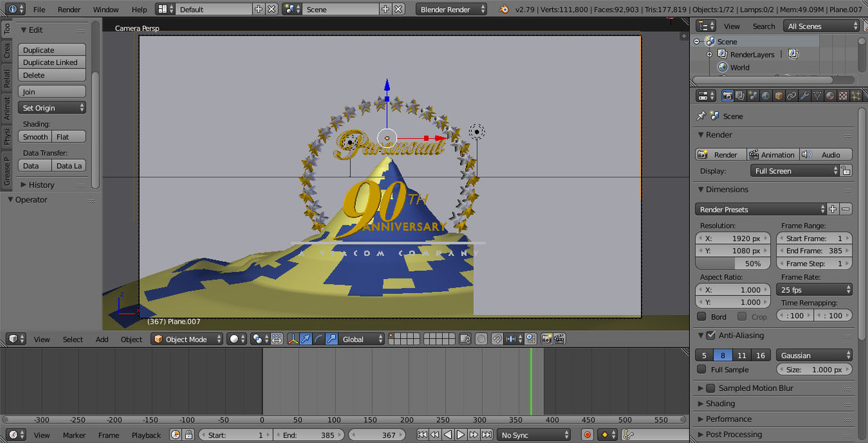
Task: Expand the Performance panel
Action: tap(728, 419)
